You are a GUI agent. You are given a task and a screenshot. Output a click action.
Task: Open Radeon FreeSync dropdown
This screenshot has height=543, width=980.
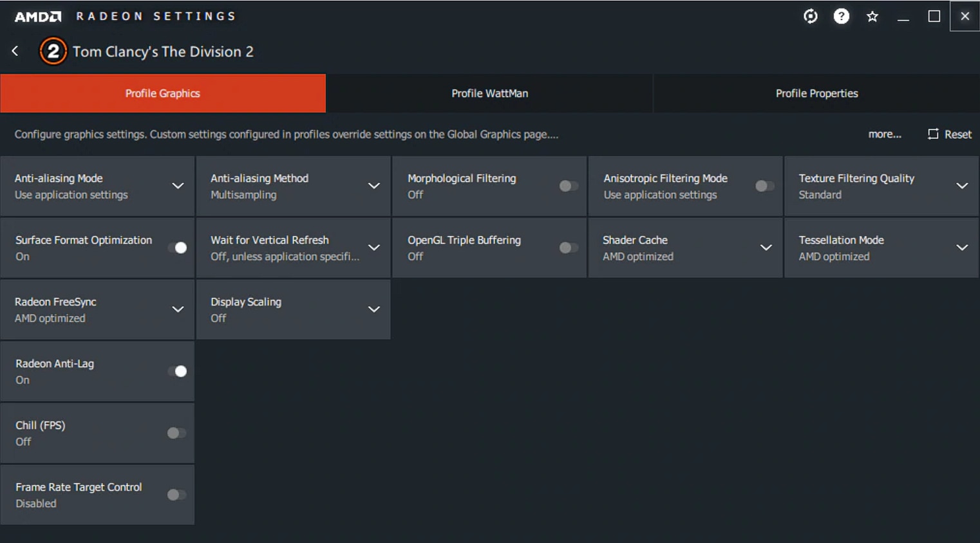178,309
